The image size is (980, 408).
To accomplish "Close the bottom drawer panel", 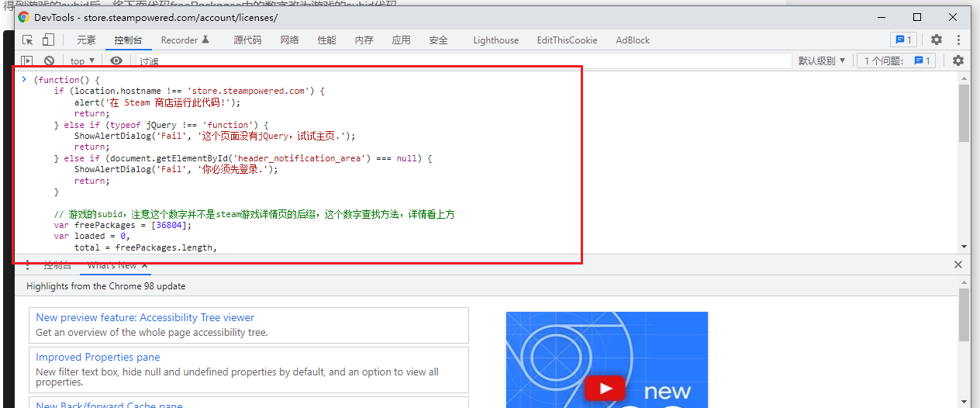I will [958, 265].
